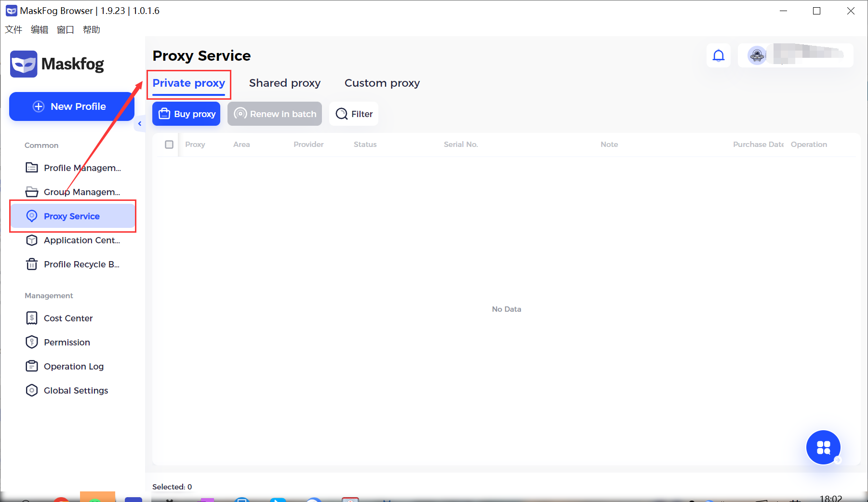Image resolution: width=868 pixels, height=502 pixels.
Task: Click the Status column header
Action: tap(365, 145)
